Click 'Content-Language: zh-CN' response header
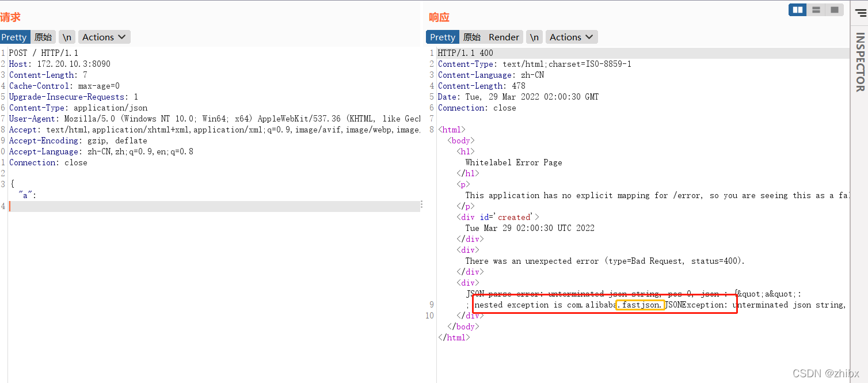The image size is (868, 383). (491, 75)
